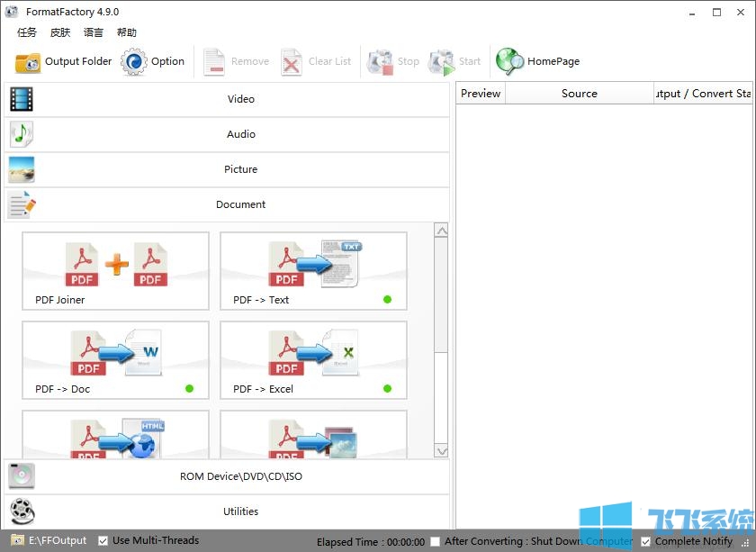Open the 任务 menu
756x552 pixels.
27,32
